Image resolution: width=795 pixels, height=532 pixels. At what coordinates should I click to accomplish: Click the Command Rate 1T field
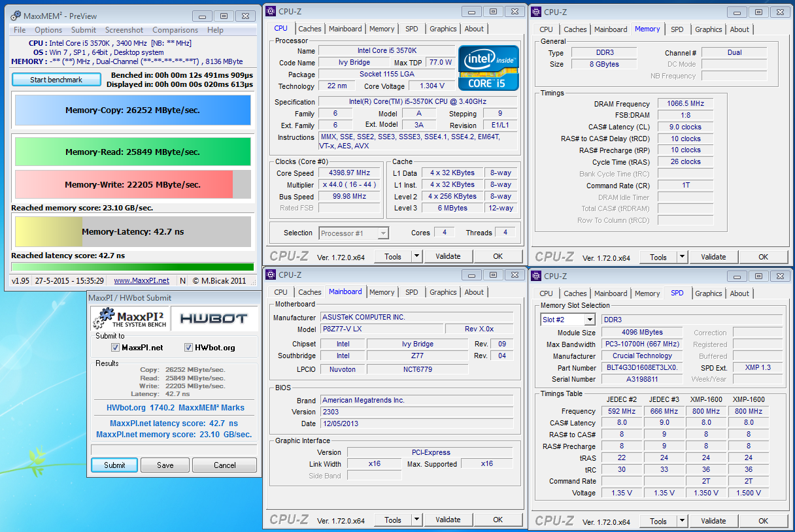685,186
